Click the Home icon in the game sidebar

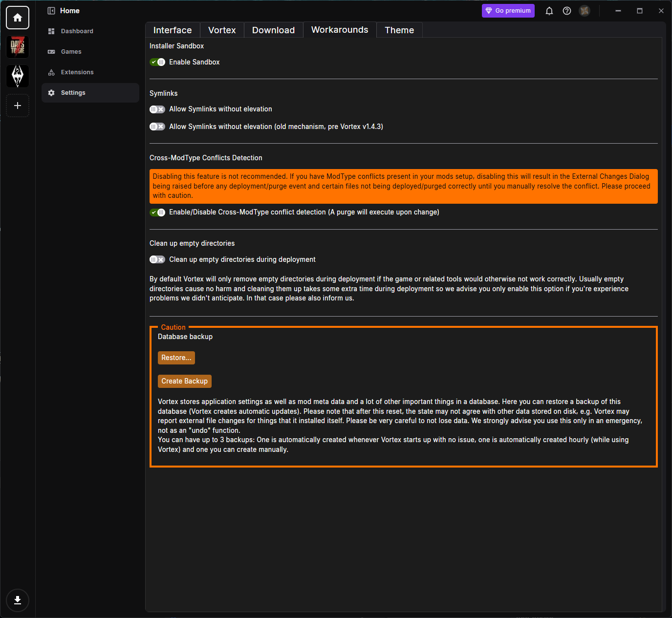click(18, 18)
